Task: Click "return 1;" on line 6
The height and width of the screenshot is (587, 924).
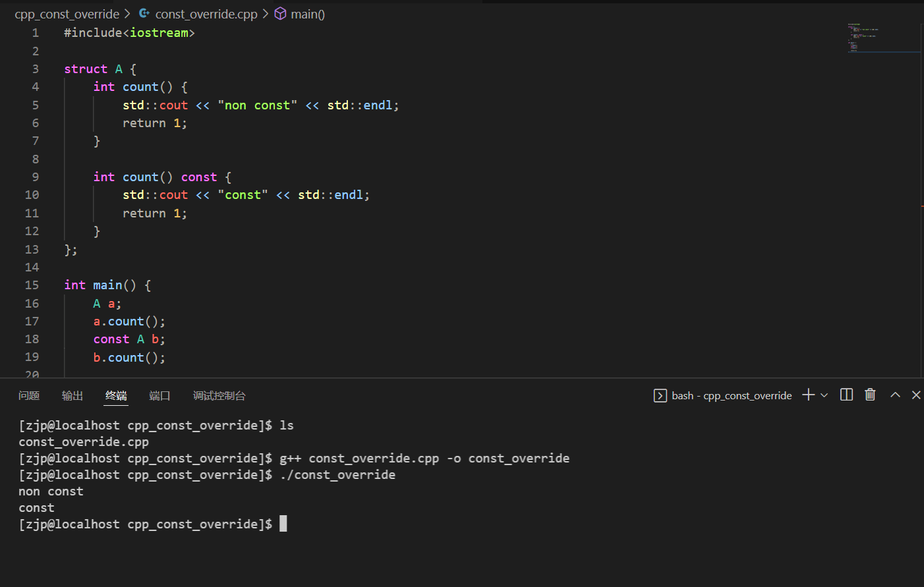Action: [155, 123]
